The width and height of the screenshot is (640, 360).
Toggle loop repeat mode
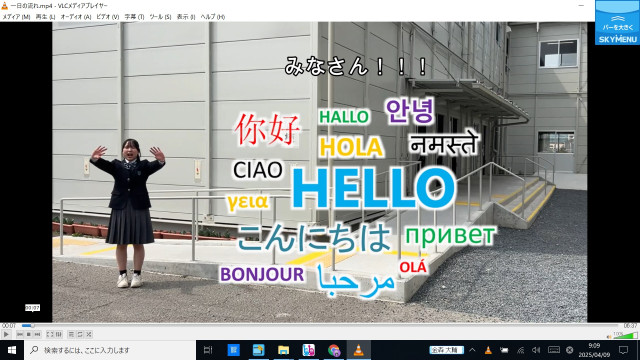coord(80,334)
